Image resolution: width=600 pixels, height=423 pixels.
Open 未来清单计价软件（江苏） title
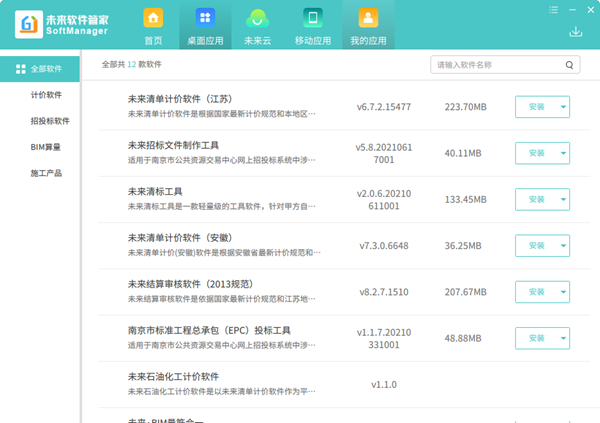180,99
